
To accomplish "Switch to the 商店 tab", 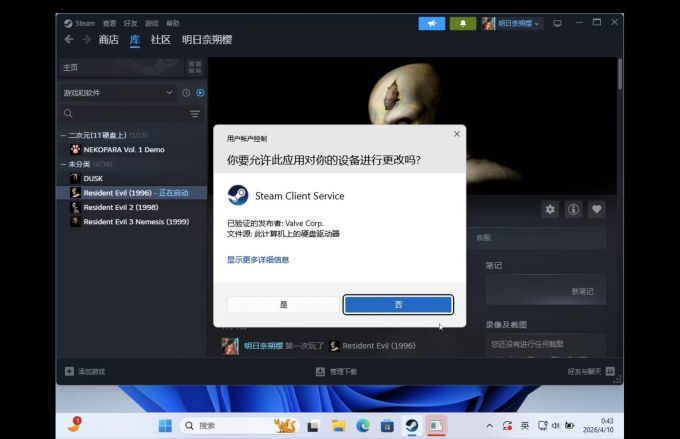I will (x=108, y=40).
